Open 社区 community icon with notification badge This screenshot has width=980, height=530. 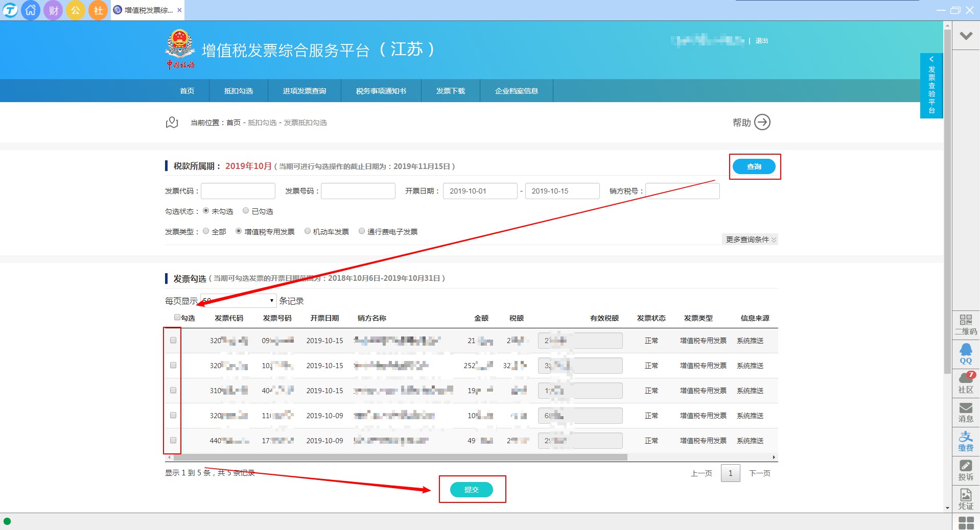click(965, 382)
